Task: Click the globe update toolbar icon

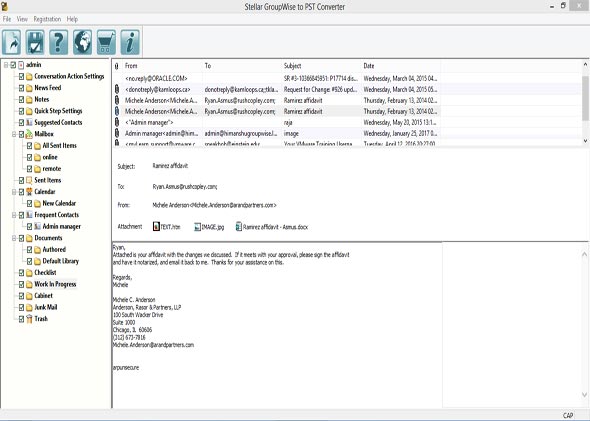Action: pos(82,42)
